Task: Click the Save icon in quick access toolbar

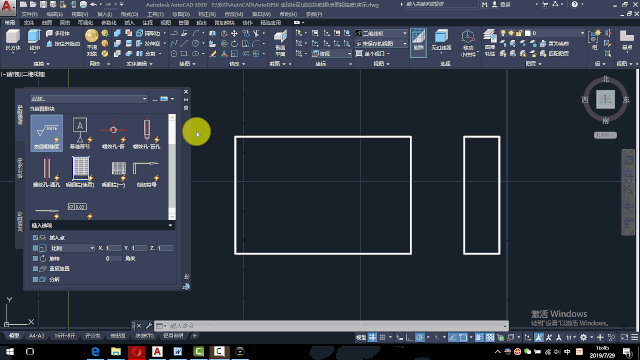Action: click(43, 4)
